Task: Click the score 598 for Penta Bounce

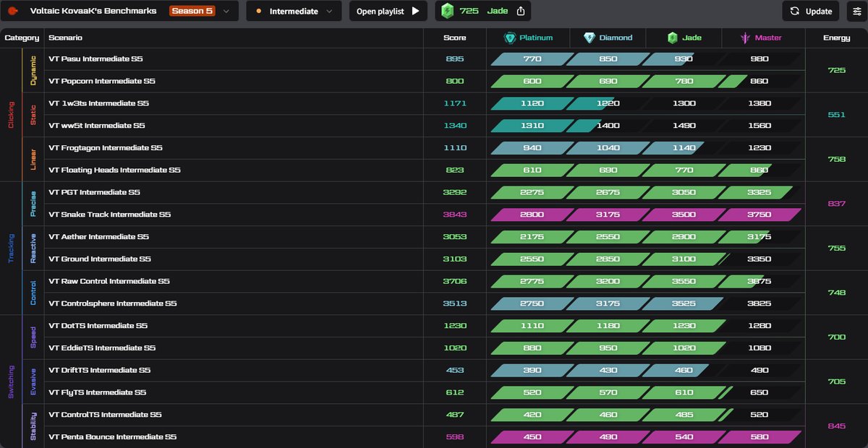Action: 455,437
